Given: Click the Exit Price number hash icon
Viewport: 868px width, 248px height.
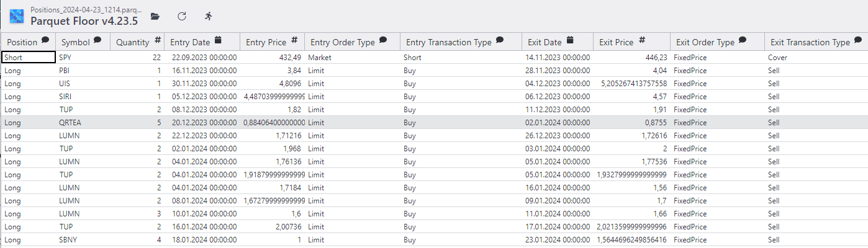Looking at the screenshot, I should pyautogui.click(x=642, y=41).
